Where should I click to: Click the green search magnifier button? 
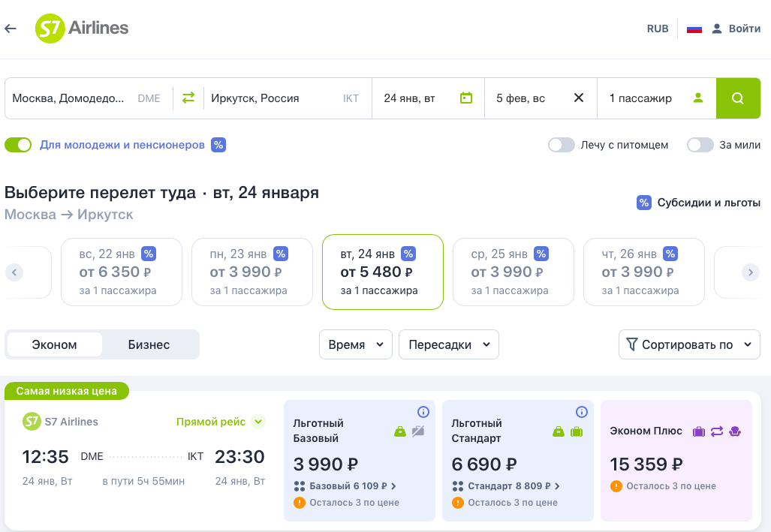(737, 98)
